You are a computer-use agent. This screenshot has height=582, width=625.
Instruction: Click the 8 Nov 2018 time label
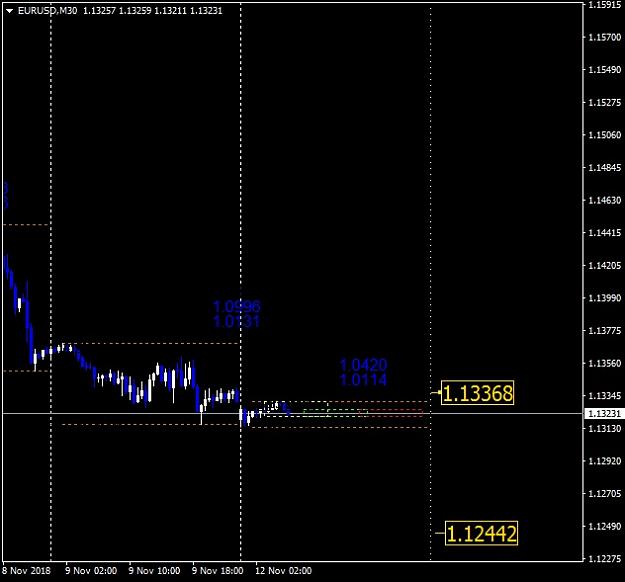pyautogui.click(x=26, y=570)
